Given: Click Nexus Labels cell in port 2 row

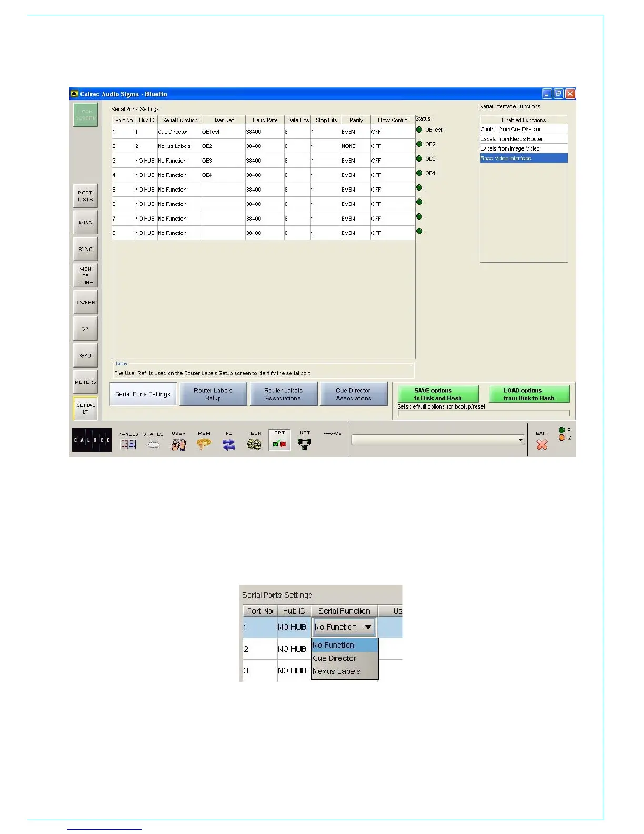Looking at the screenshot, I should coord(179,146).
